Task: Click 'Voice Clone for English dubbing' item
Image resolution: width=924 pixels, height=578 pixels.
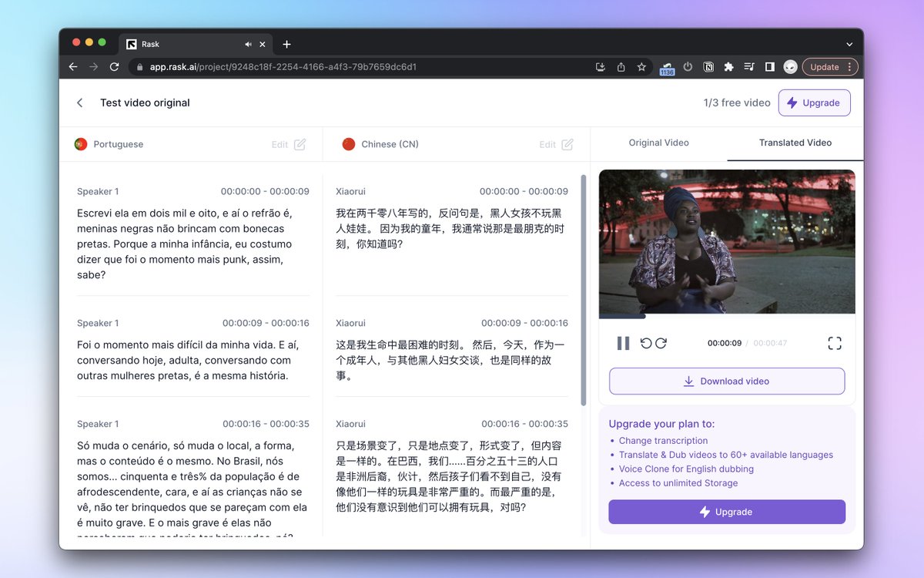Action: [x=686, y=469]
